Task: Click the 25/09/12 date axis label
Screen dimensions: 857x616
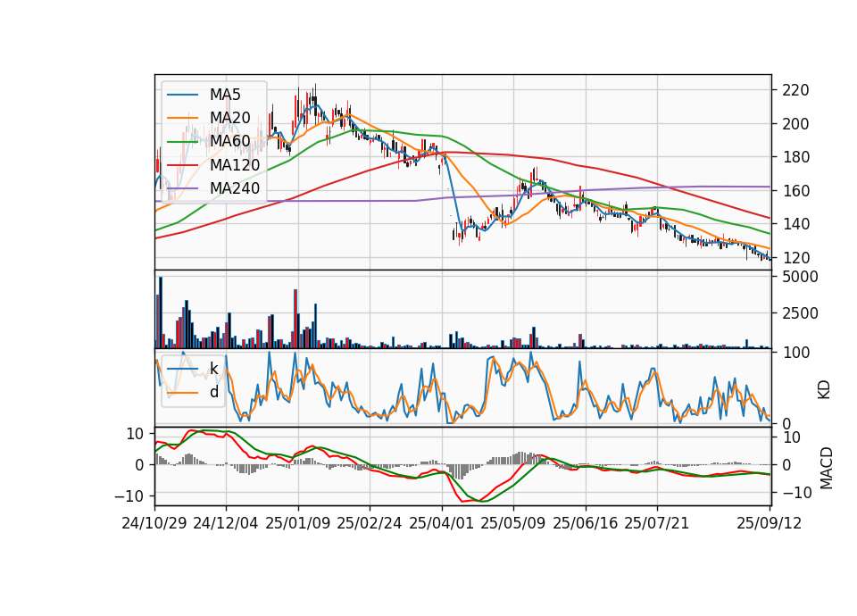Action: coord(770,523)
